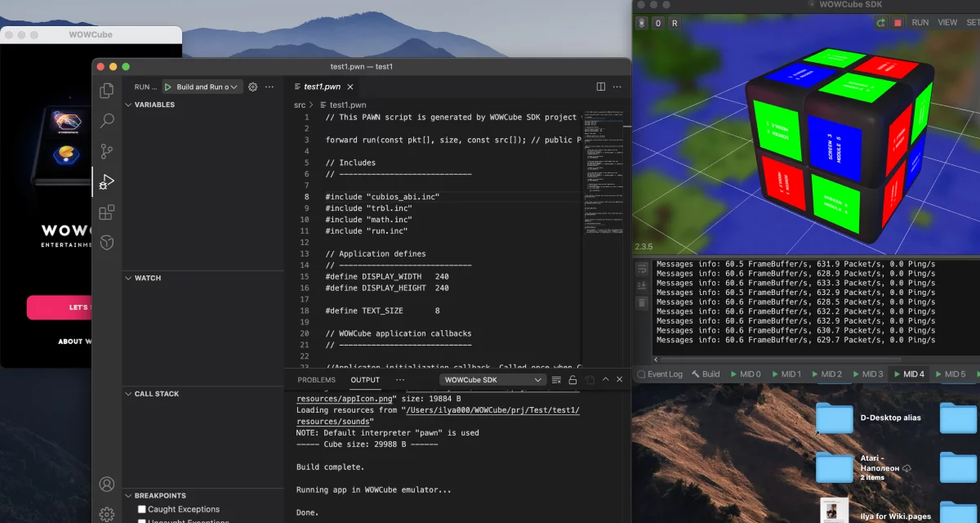Enable the Caught Exceptions breakpoint checkbox

[142, 509]
